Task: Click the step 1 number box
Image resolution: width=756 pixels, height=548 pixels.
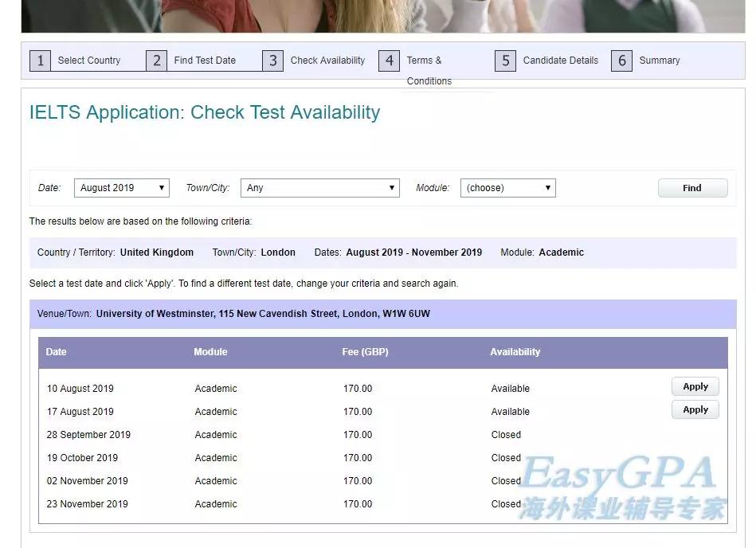Action: coord(40,61)
